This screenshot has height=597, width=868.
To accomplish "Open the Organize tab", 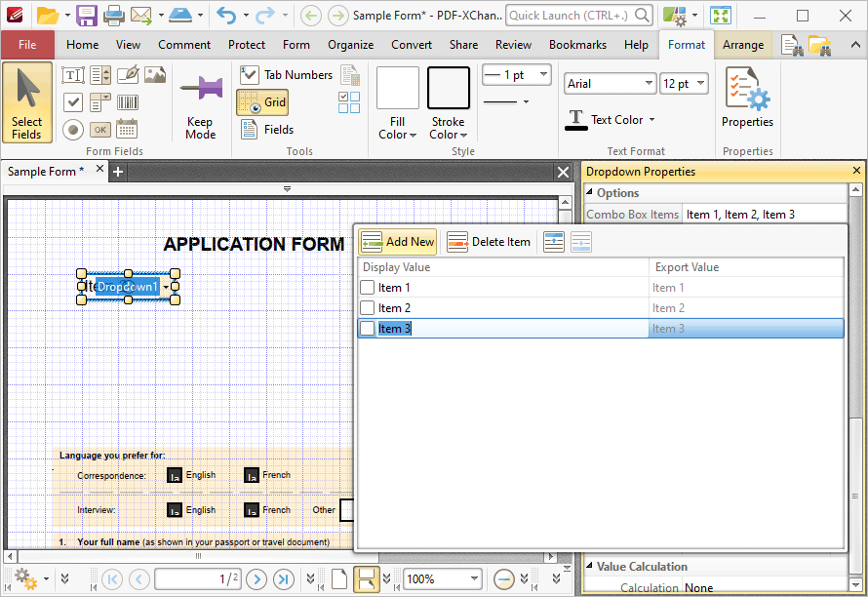I will 350,45.
